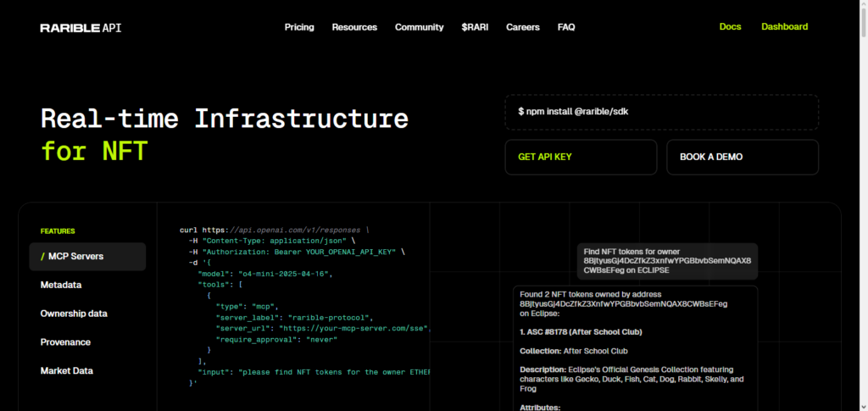The image size is (868, 411).
Task: Click the 'Found 2 NFT tokens' response box
Action: pos(635,348)
